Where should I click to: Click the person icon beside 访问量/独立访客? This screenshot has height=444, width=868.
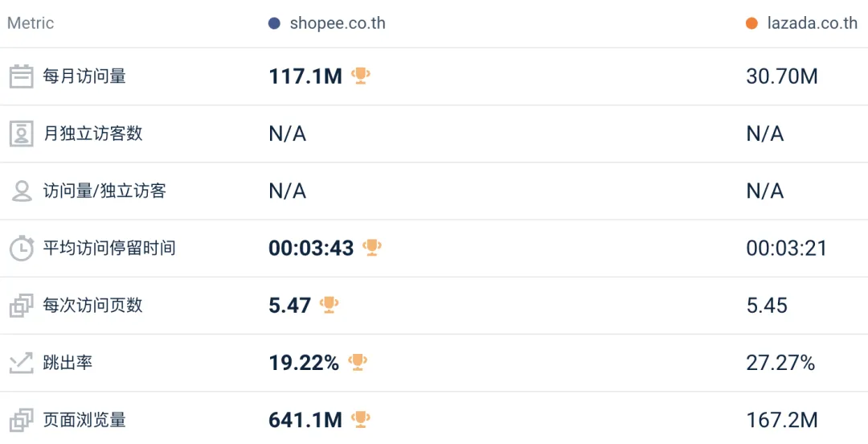tap(21, 191)
